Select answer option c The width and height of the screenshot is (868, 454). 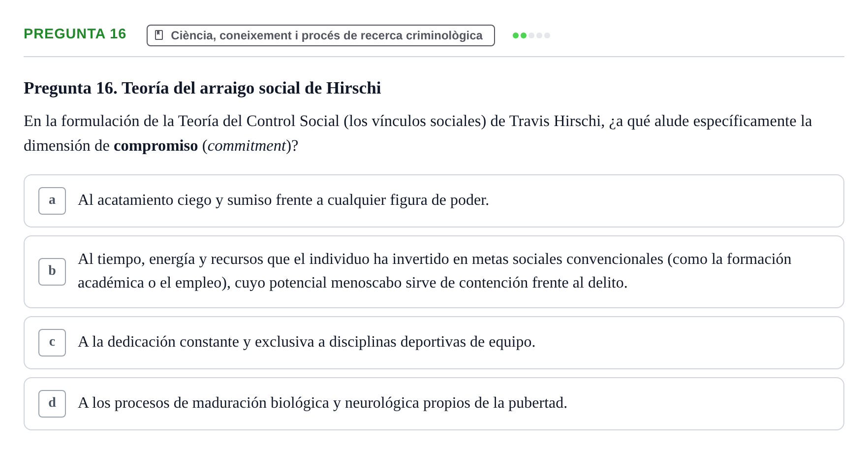434,343
